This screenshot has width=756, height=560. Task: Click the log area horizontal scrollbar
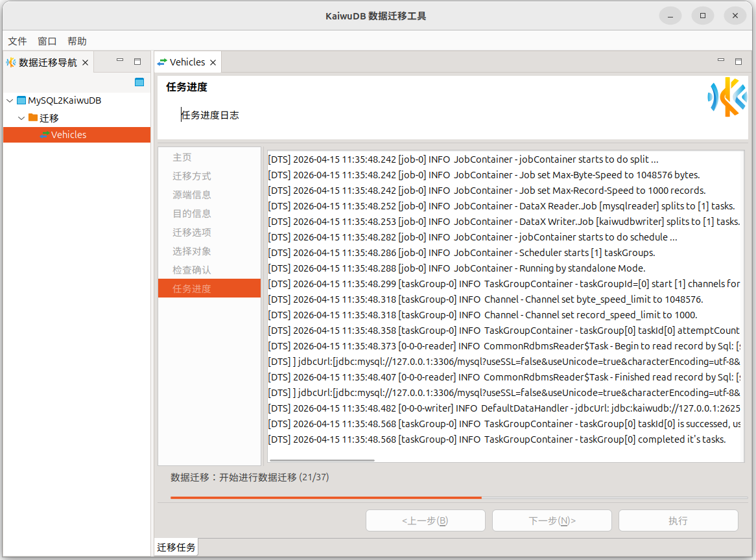pos(322,460)
